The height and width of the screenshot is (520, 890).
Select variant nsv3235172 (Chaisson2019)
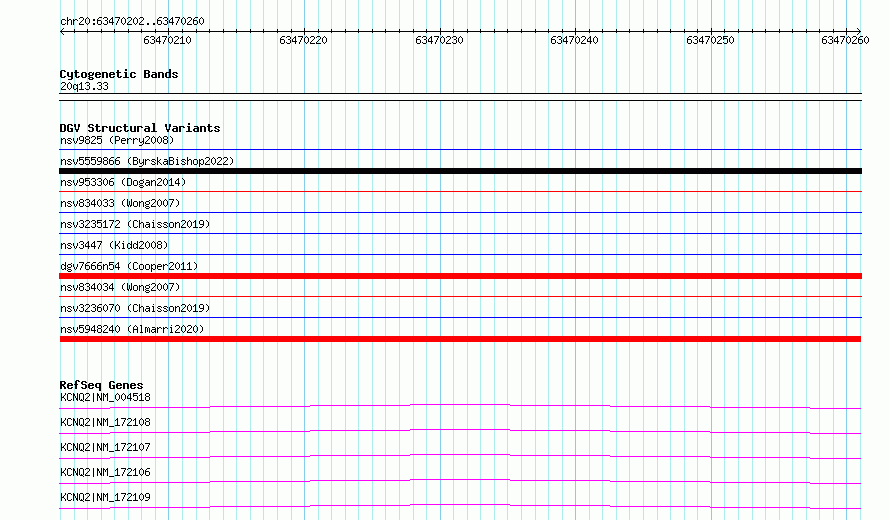point(135,224)
